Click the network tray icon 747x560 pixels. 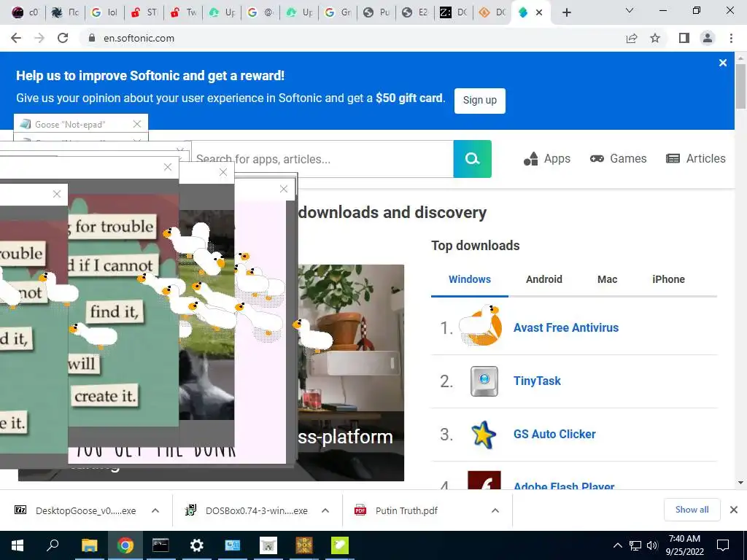tap(635, 545)
